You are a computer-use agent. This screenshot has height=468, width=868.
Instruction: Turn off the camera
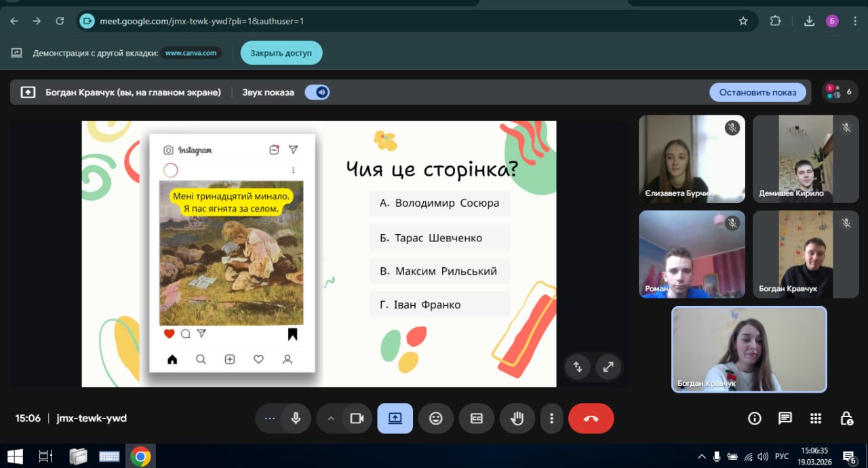[357, 418]
